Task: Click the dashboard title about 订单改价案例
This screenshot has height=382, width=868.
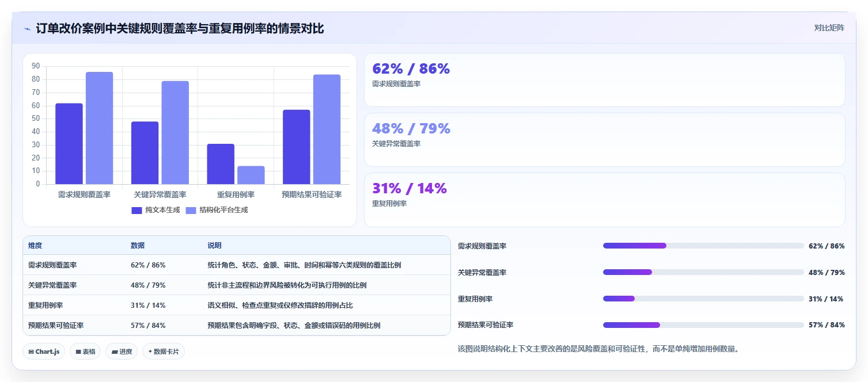Action: tap(180, 28)
